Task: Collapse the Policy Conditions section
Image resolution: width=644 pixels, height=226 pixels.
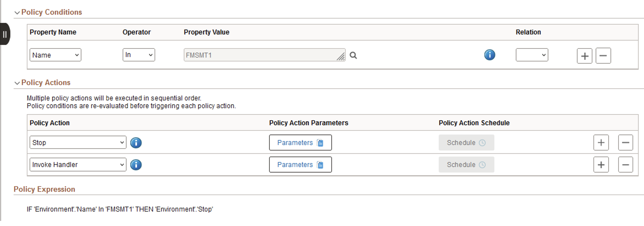Action: tap(17, 13)
